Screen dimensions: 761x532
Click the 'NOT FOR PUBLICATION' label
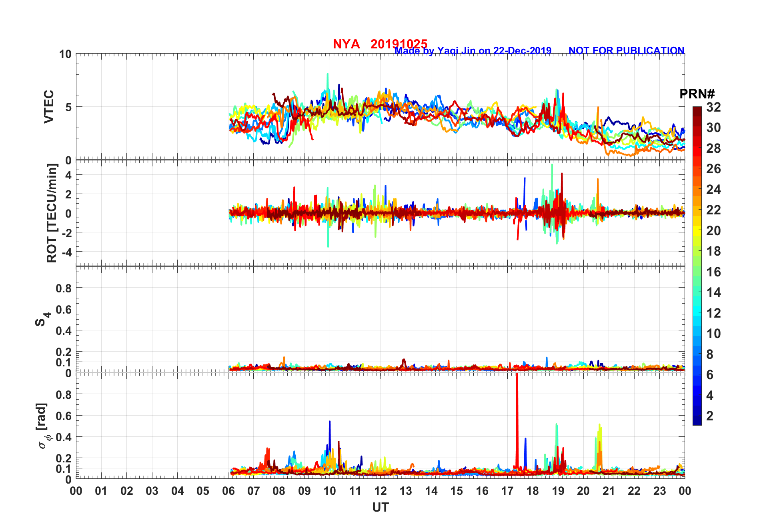[626, 51]
